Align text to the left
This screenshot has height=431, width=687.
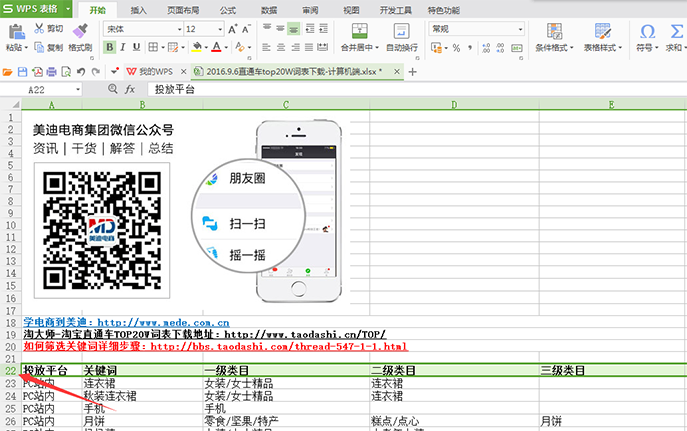[266, 47]
